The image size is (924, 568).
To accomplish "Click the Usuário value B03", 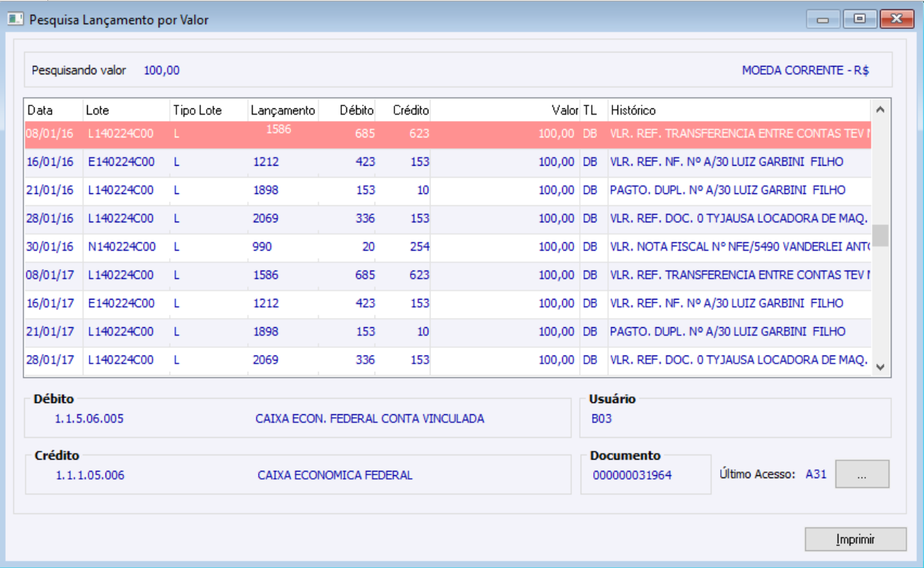I will coord(602,419).
